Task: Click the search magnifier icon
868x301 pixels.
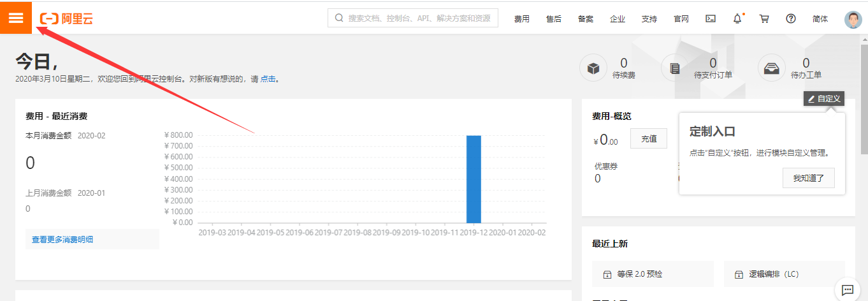Action: [339, 18]
